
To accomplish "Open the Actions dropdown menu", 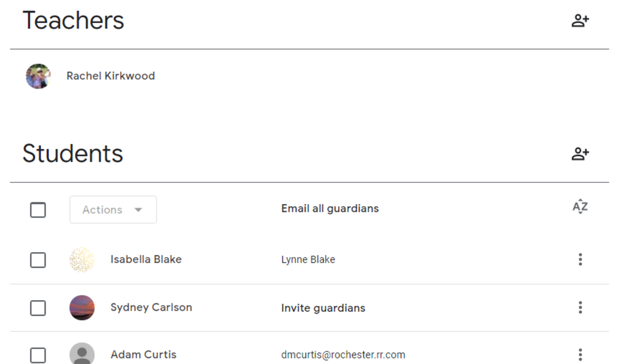I will point(113,210).
